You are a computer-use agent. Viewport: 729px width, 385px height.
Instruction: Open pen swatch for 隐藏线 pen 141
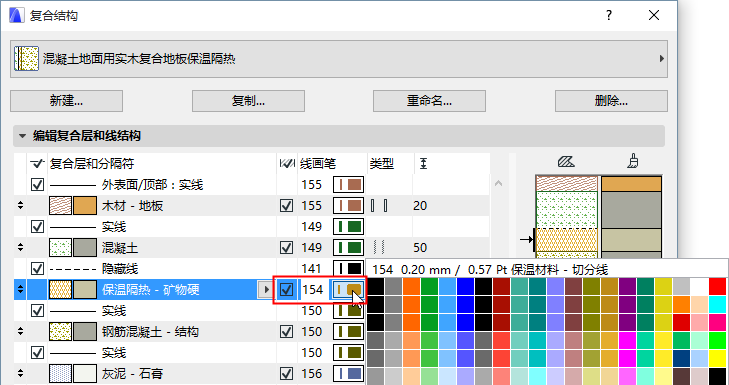(x=349, y=268)
